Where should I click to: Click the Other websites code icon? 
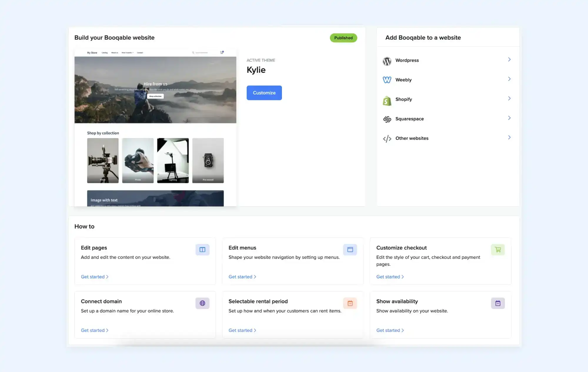387,138
